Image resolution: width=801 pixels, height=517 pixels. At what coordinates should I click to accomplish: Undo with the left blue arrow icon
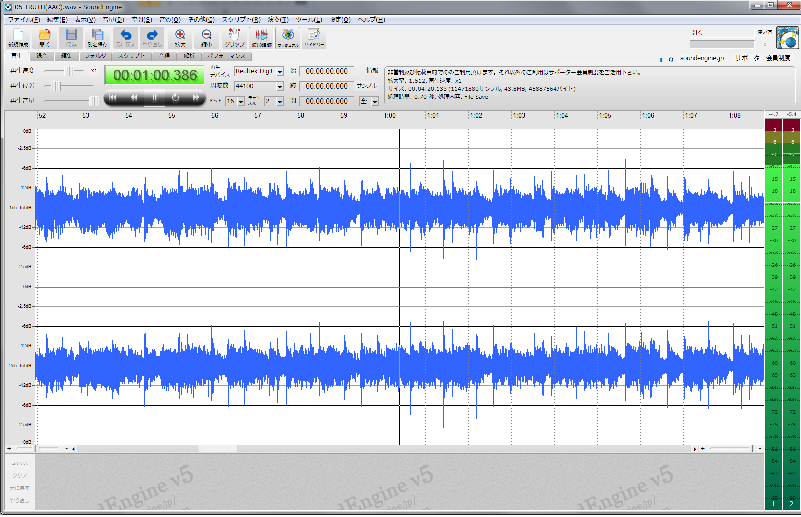tap(125, 37)
